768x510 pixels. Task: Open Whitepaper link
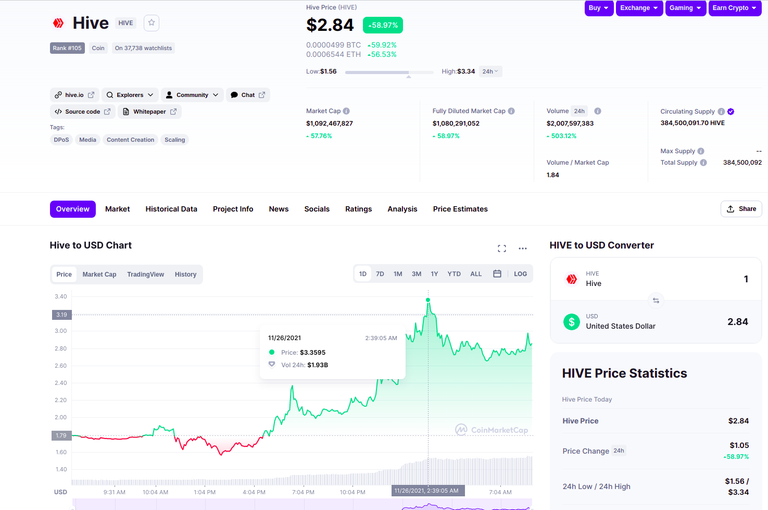pos(149,112)
